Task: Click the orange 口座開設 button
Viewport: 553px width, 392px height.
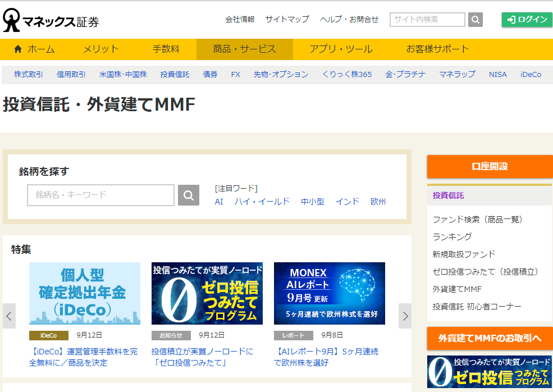Action: (x=490, y=166)
